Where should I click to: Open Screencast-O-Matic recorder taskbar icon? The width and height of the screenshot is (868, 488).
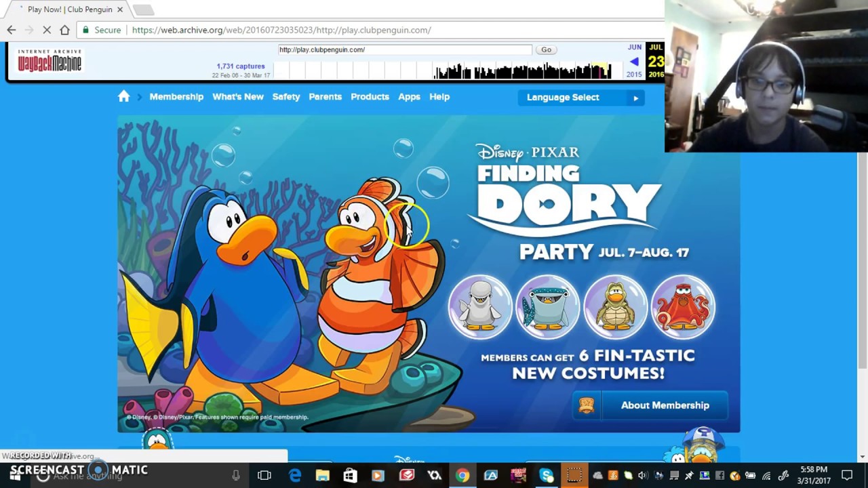tap(574, 476)
